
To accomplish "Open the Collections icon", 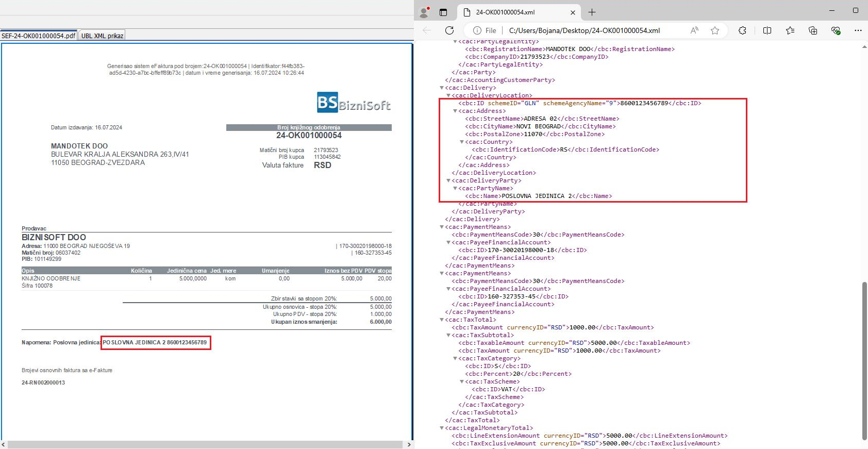I will pos(813,30).
